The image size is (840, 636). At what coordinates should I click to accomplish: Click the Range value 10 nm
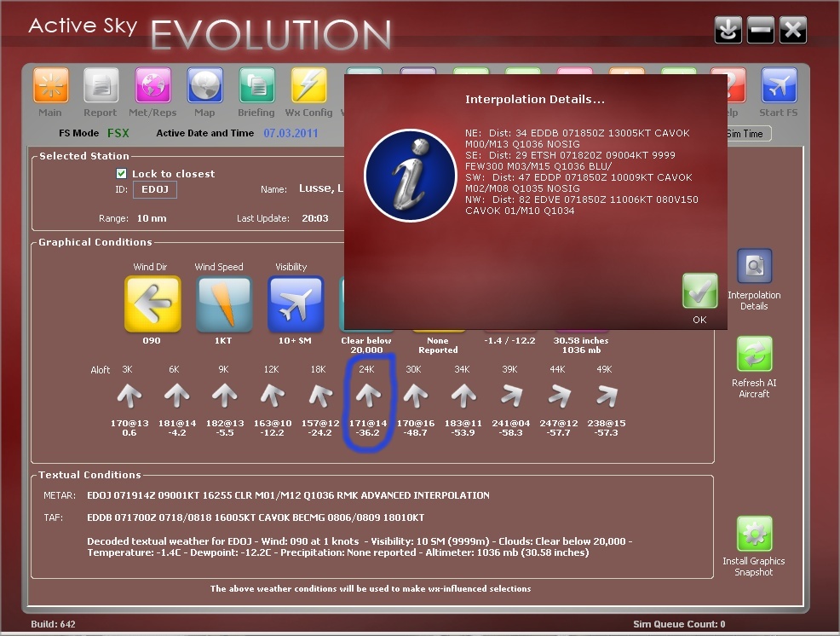(x=152, y=218)
